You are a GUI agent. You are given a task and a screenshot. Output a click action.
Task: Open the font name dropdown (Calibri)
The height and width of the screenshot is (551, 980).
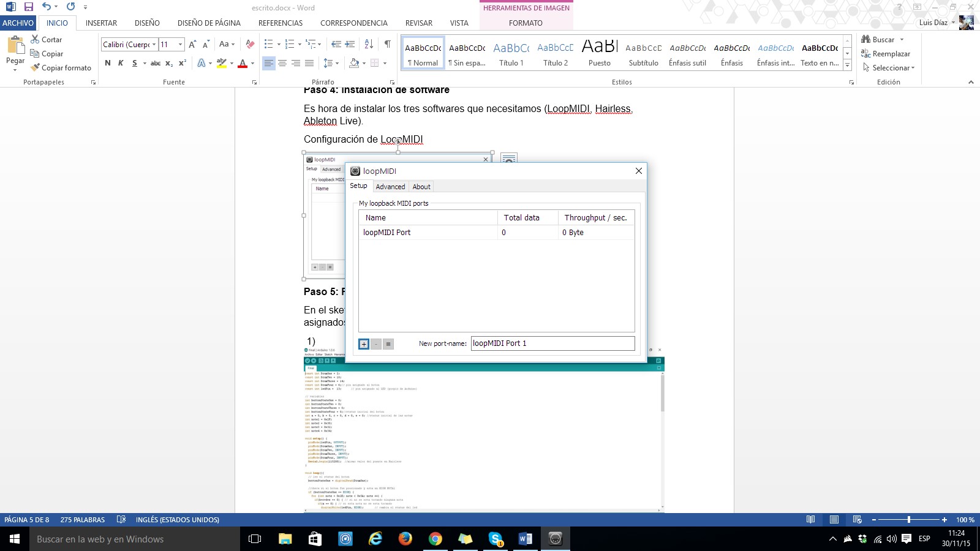click(x=154, y=45)
